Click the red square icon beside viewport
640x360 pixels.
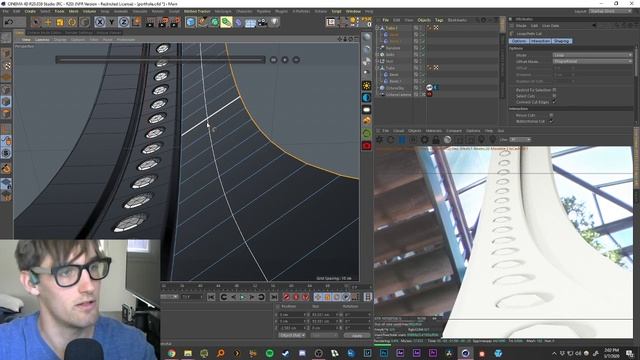click(367, 146)
